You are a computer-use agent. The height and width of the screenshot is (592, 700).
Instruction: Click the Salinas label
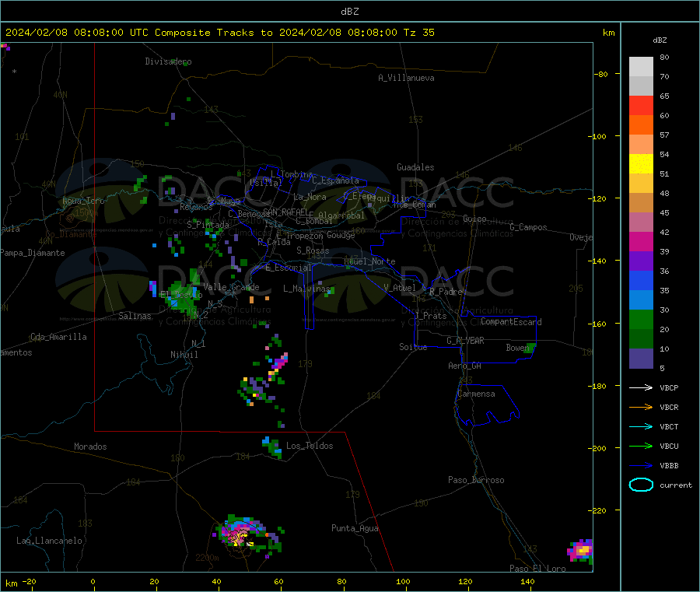pyautogui.click(x=135, y=316)
